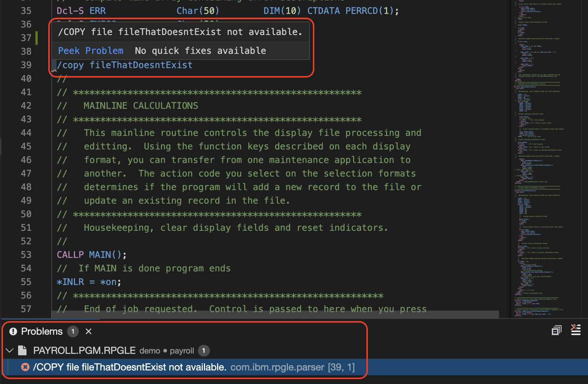
Task: Click the /copy fileThatDoesntExist code line
Action: pyautogui.click(x=125, y=65)
